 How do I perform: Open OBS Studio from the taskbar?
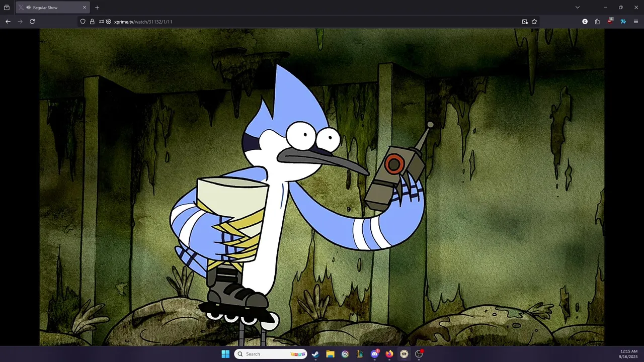[x=419, y=354]
